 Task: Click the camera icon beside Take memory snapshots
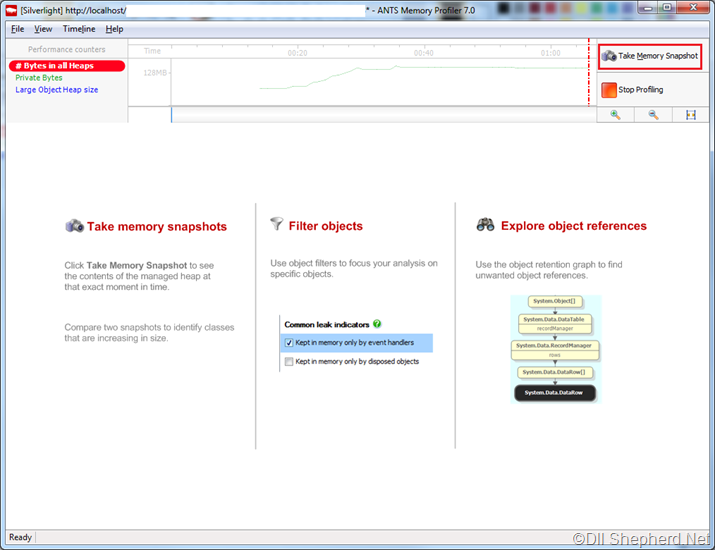(74, 226)
